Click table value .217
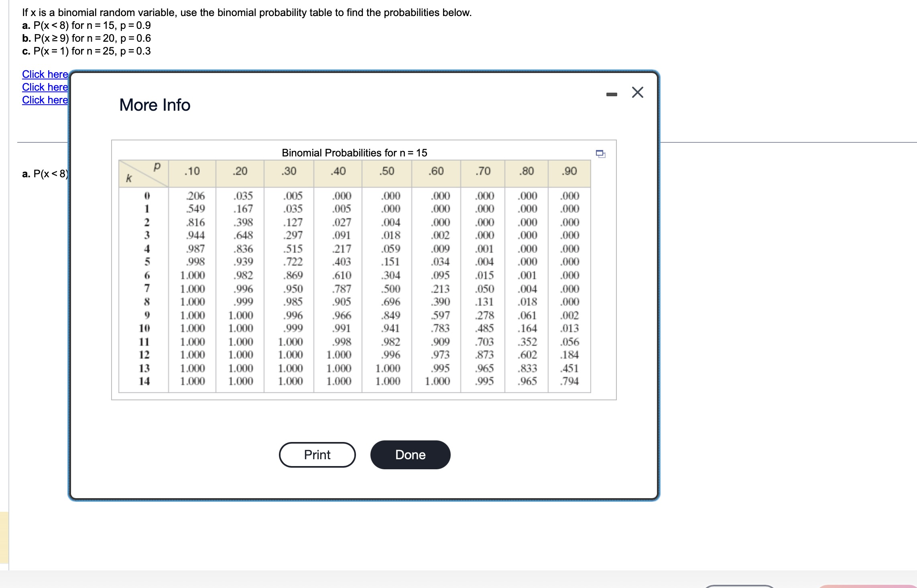This screenshot has height=588, width=917. pyautogui.click(x=342, y=249)
